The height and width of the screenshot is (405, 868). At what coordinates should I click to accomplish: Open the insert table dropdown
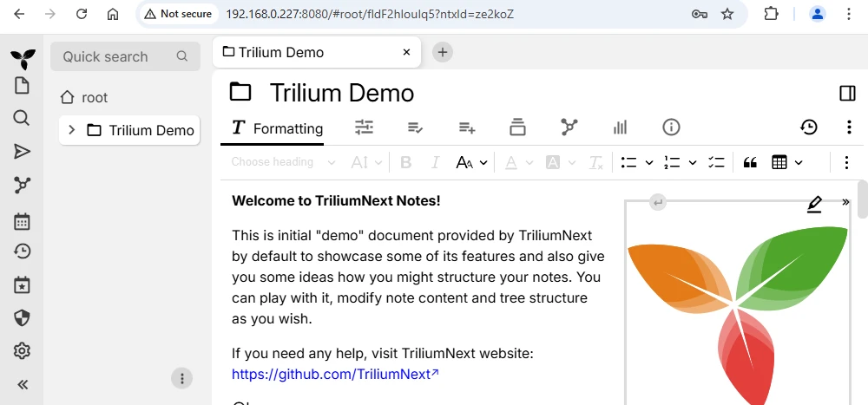click(786, 163)
